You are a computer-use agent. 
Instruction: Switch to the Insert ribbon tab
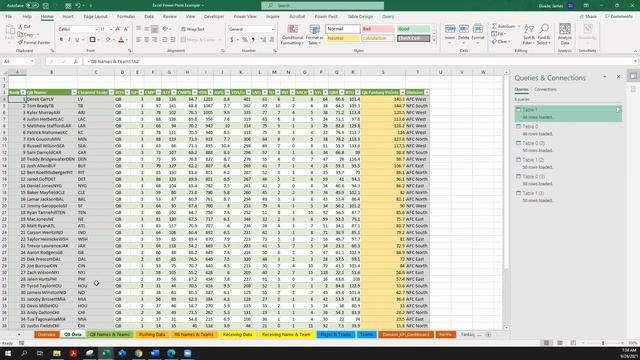pos(68,17)
